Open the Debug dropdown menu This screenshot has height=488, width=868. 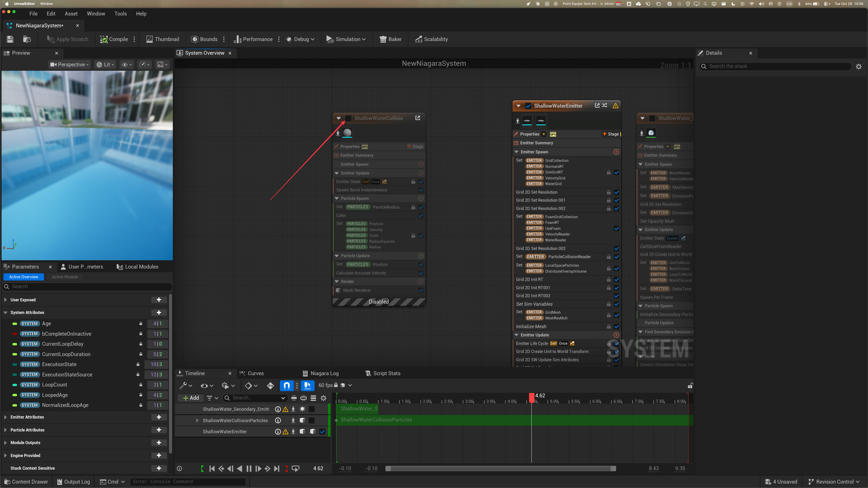[x=300, y=39]
